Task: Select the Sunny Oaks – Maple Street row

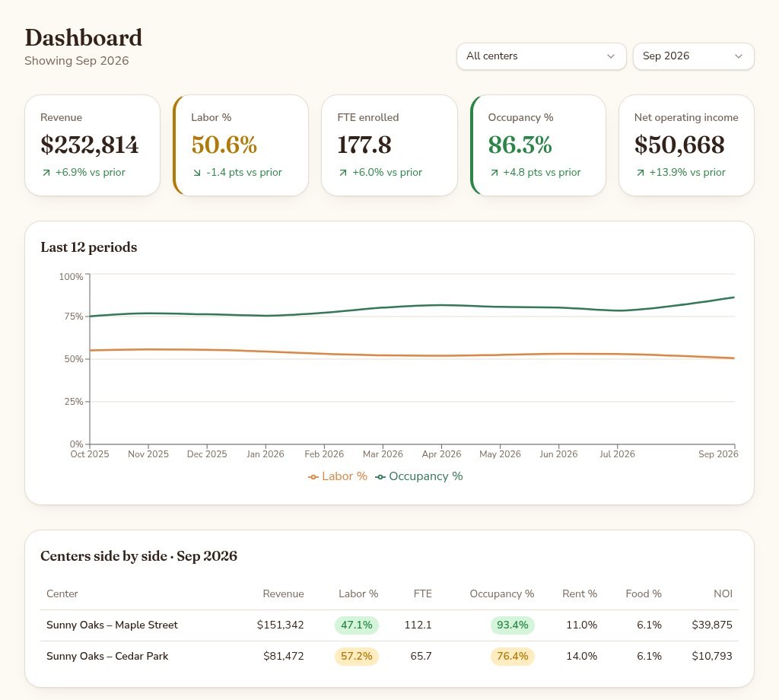Action: (x=389, y=625)
